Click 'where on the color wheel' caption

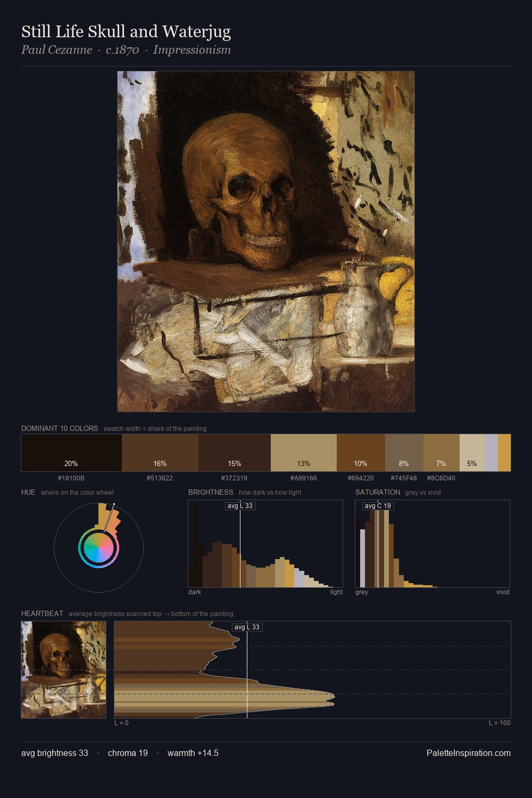tap(77, 493)
